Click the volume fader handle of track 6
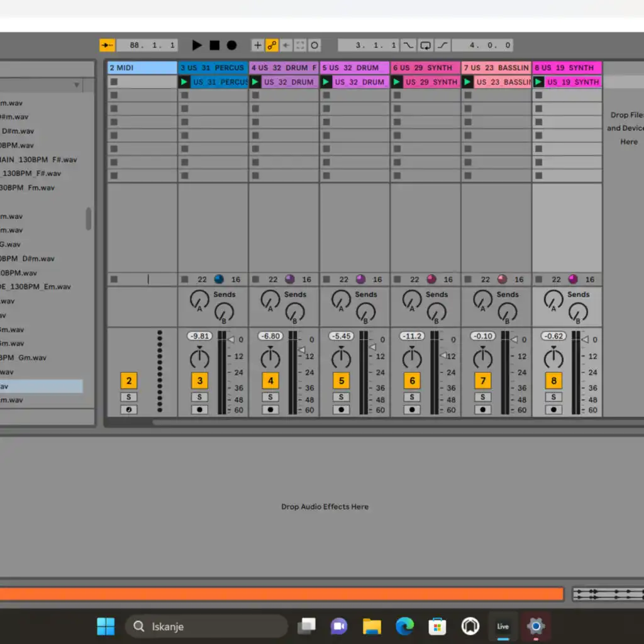The image size is (644, 644). coord(443,355)
